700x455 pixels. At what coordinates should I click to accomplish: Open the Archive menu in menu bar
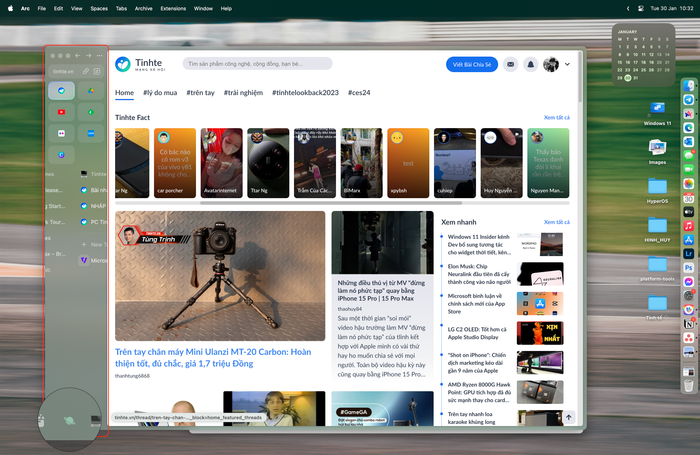click(144, 8)
